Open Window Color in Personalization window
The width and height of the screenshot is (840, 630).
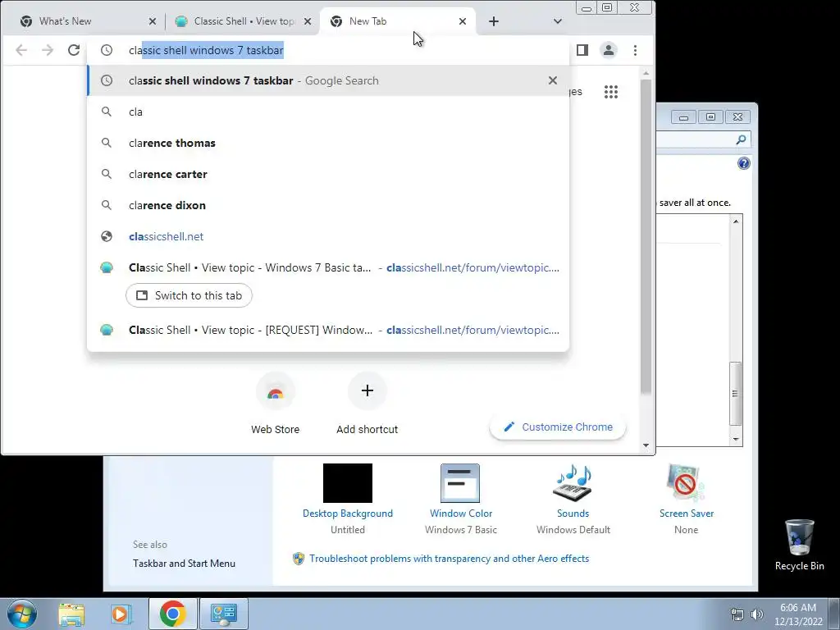(461, 500)
